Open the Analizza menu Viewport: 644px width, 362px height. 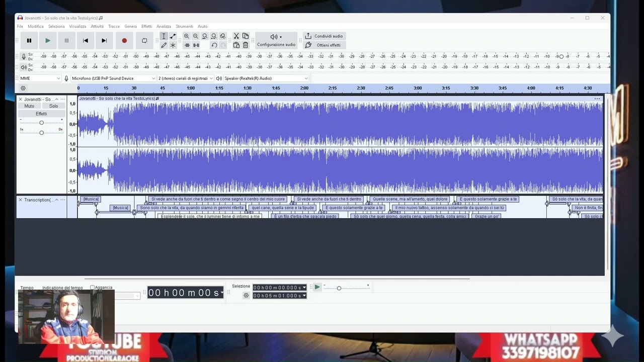tap(164, 27)
